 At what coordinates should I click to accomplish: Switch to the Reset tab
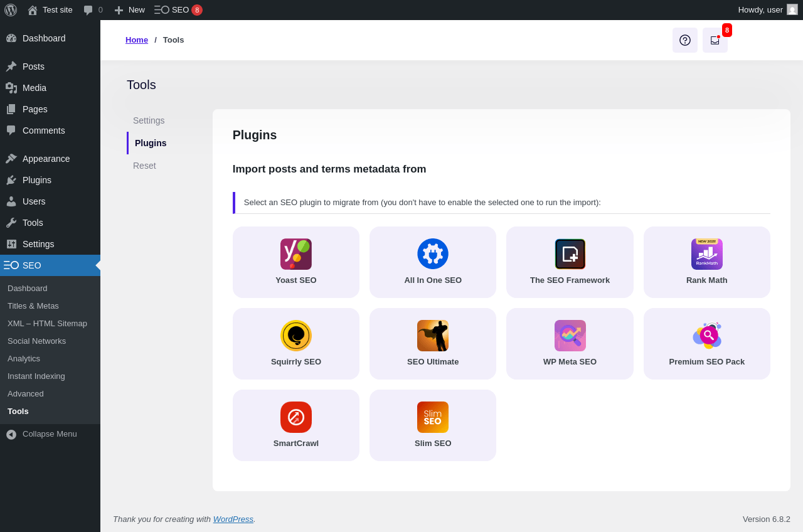144,166
